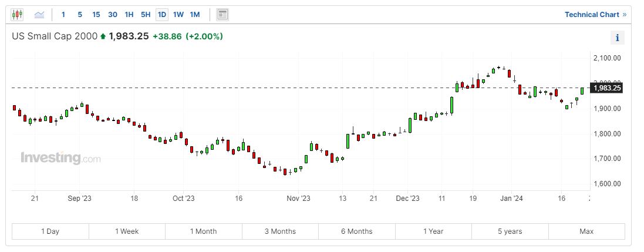This screenshot has height=252, width=644.
Task: Select the 1-minute interval
Action: [63, 14]
